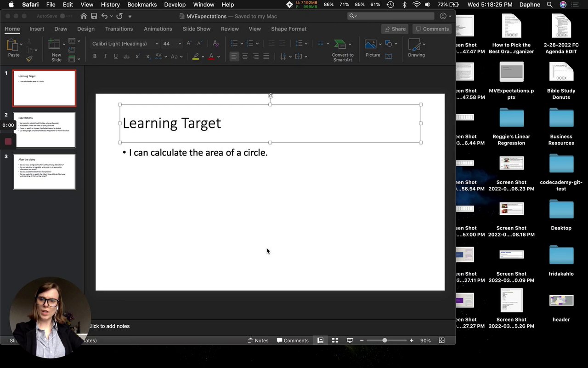Image resolution: width=588 pixels, height=368 pixels.
Task: Expand the bullet list options arrow
Action: click(241, 44)
